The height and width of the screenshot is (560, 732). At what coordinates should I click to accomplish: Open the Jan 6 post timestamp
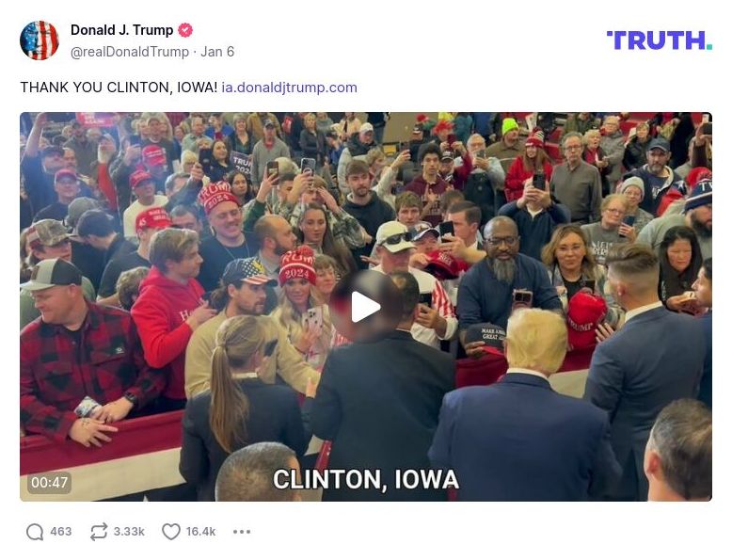217,52
